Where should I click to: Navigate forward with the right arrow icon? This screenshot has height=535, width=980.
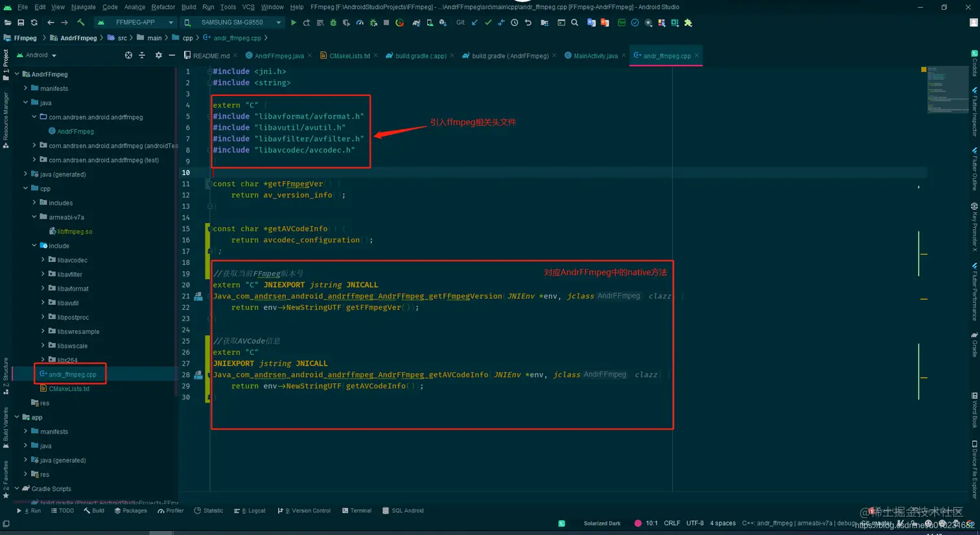coord(64,23)
